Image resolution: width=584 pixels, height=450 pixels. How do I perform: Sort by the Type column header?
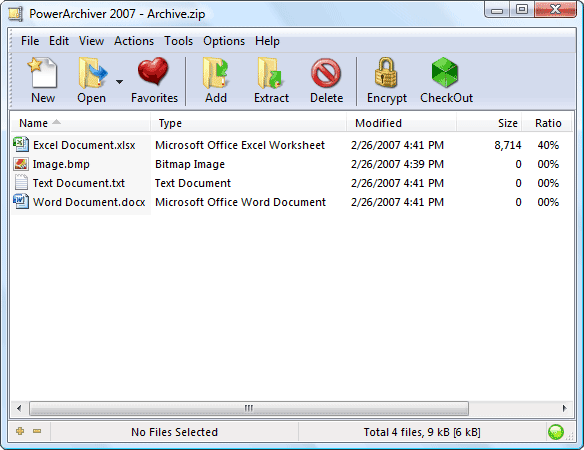(248, 123)
